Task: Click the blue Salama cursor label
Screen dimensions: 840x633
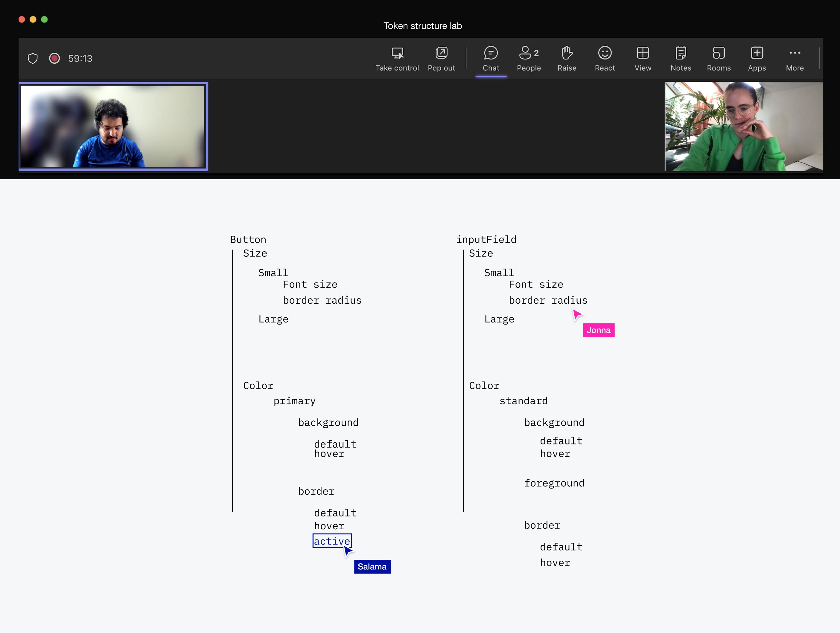Action: [x=372, y=567]
